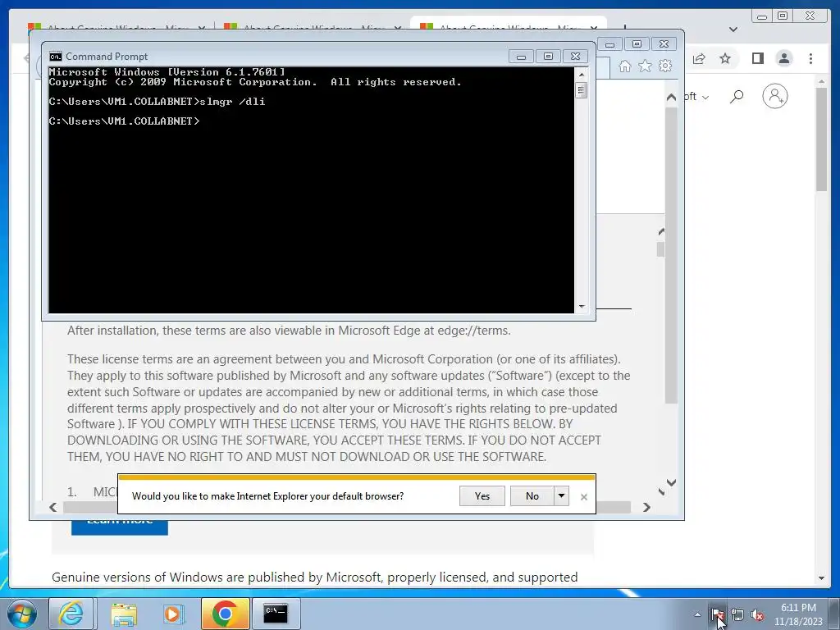Screen dimensions: 840x630
Task: Click the Command Prompt input prompt line
Action: click(x=124, y=121)
